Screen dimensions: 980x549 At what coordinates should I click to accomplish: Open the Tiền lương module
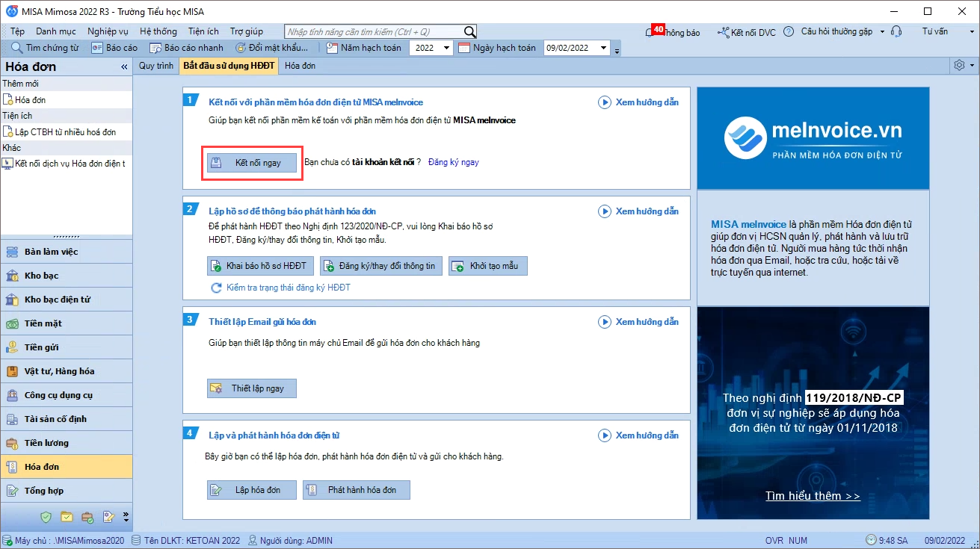pyautogui.click(x=67, y=443)
